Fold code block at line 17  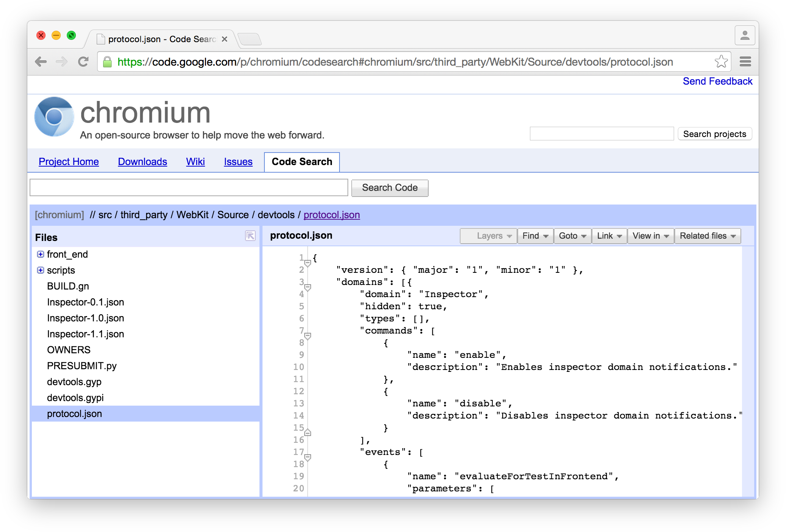coord(308,457)
